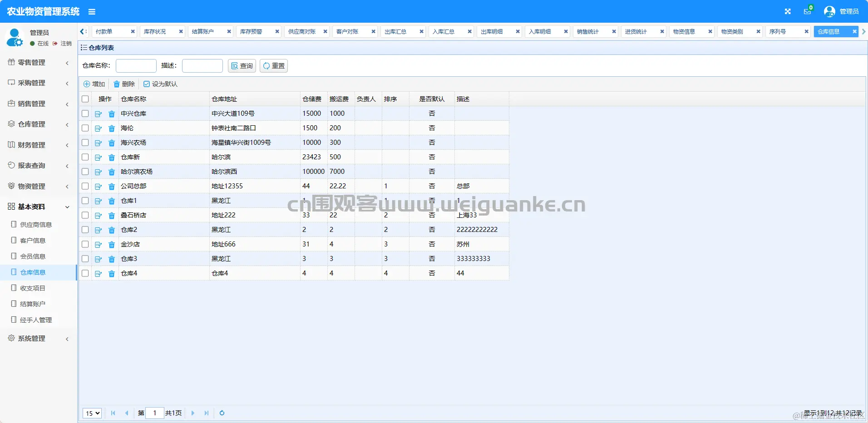Go to the first page of results
Image resolution: width=868 pixels, height=423 pixels.
113,413
